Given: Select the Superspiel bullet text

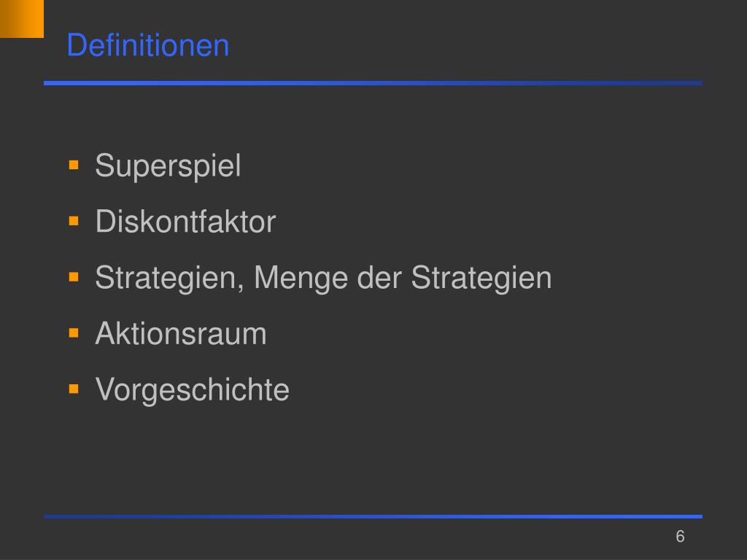Looking at the screenshot, I should [x=168, y=166].
